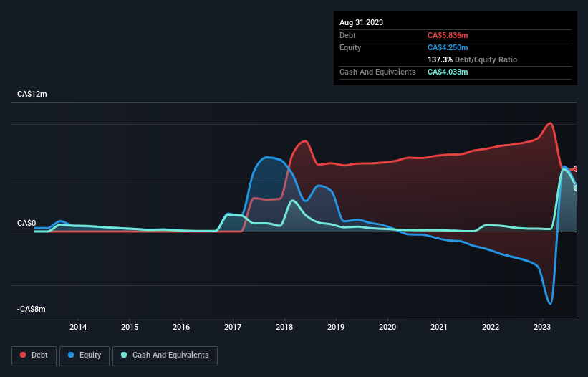The image size is (588, 377).
Task: Click tooltip Cash And Equivalents row label
Action: click(x=377, y=72)
